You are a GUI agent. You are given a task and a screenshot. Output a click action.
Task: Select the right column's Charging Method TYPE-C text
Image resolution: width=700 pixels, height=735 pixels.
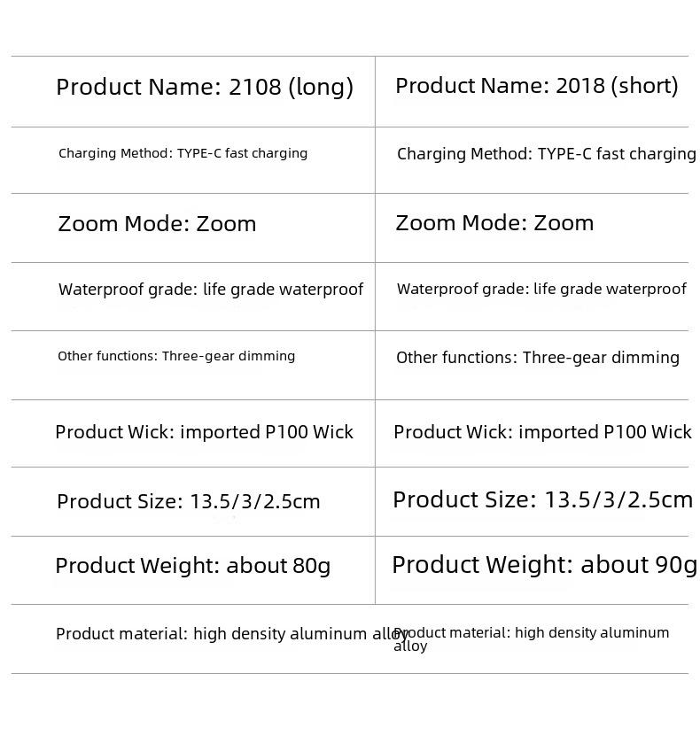[x=546, y=154]
